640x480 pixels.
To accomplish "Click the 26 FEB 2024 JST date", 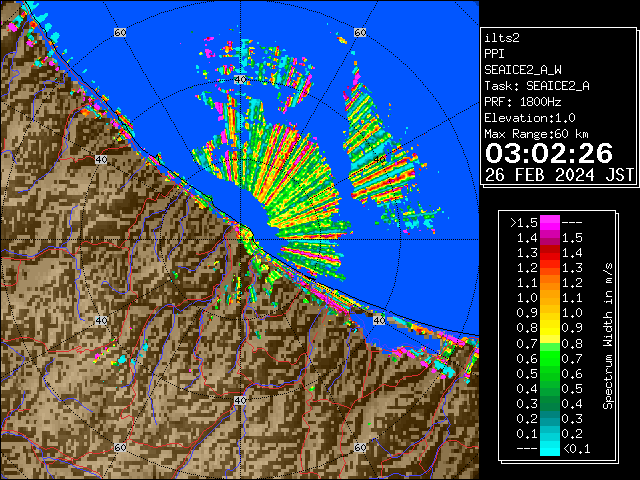I will (559, 175).
